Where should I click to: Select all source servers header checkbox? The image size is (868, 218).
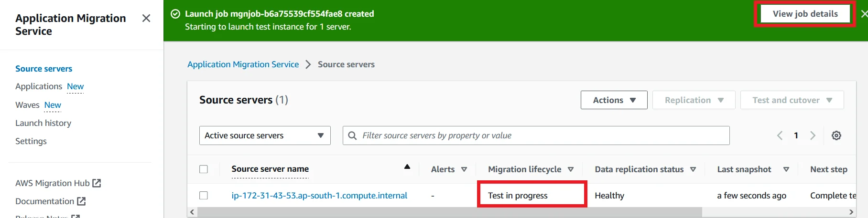tap(204, 169)
